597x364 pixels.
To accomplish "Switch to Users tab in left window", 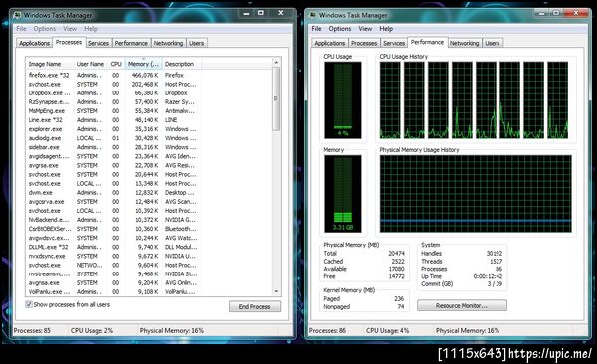I will [196, 43].
